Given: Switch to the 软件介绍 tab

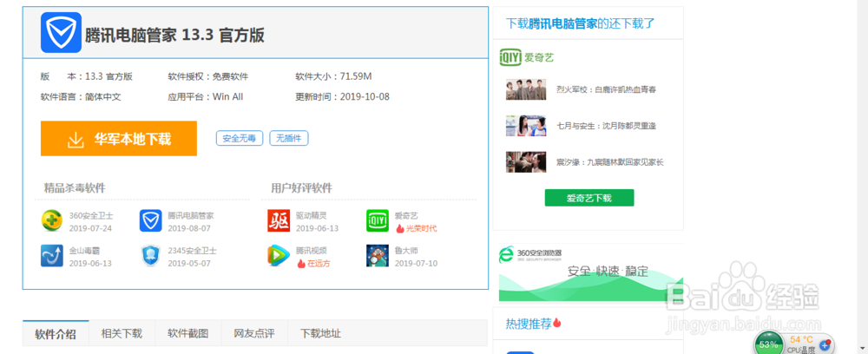Looking at the screenshot, I should point(56,334).
